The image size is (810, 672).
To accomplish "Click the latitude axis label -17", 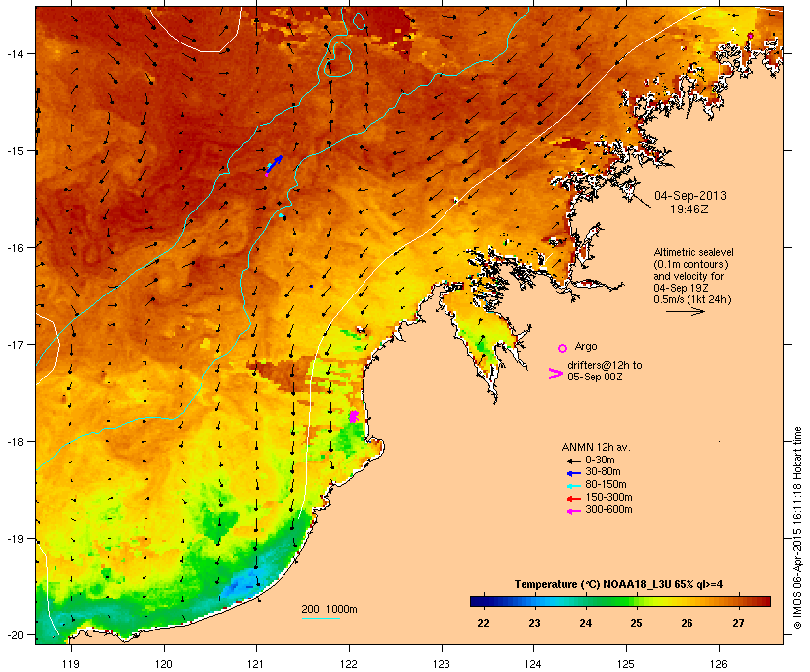I will tap(14, 344).
